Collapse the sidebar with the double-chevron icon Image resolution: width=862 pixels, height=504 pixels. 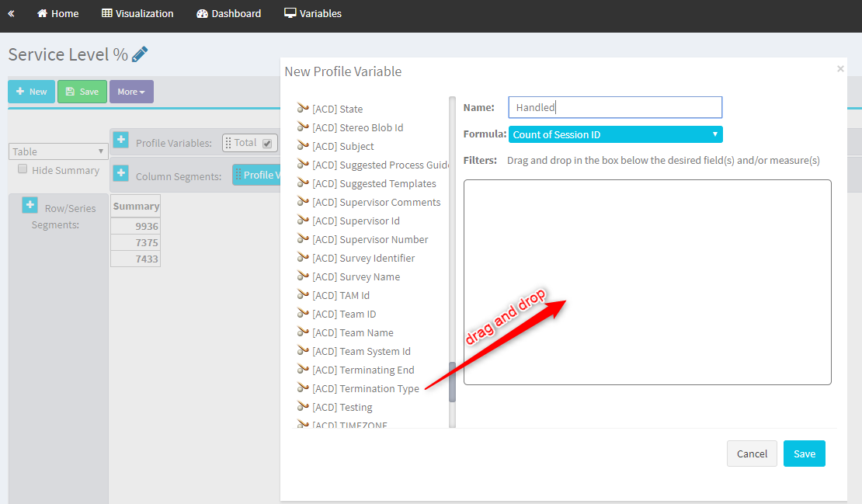point(11,14)
